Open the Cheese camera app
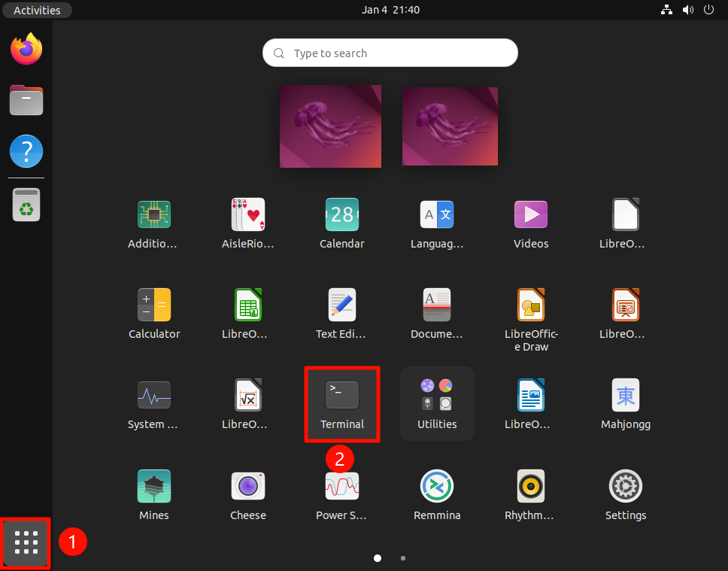This screenshot has height=571, width=728. click(248, 485)
